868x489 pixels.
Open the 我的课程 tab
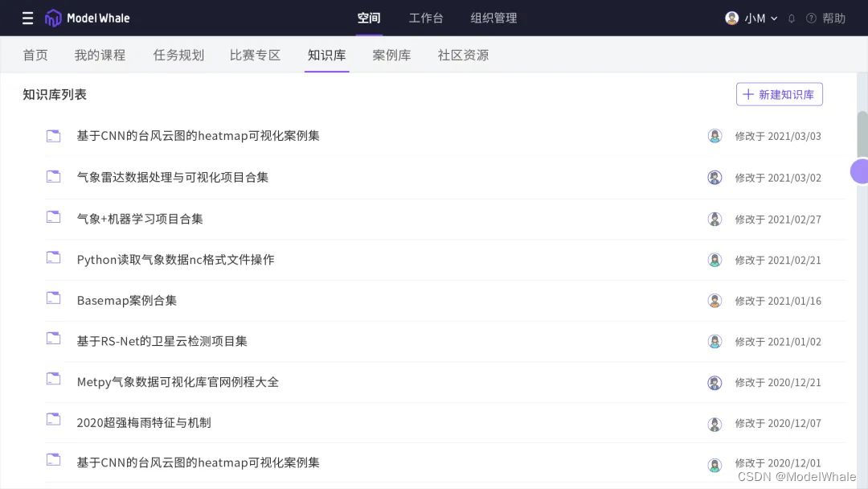[100, 55]
